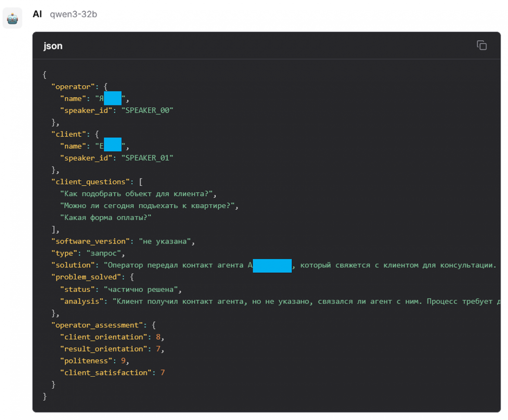508x420 pixels.
Task: Select the result_orientation value 7
Action: point(158,349)
